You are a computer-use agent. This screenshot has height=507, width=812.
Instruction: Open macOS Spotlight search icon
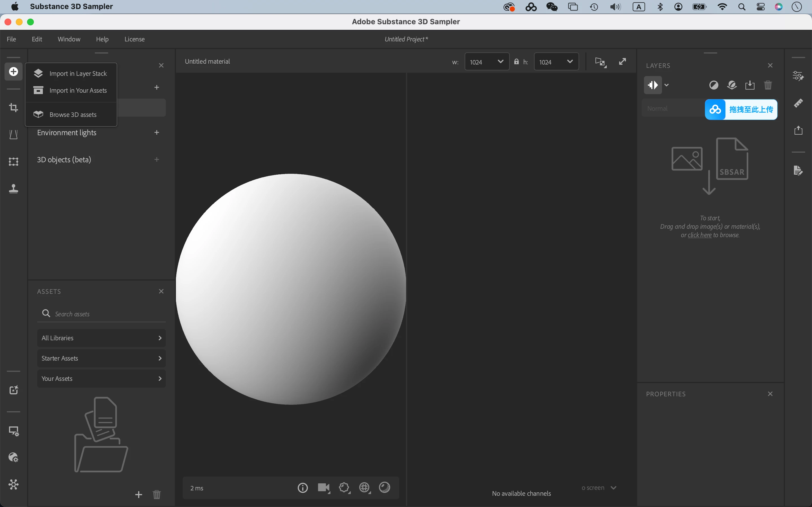coord(742,7)
